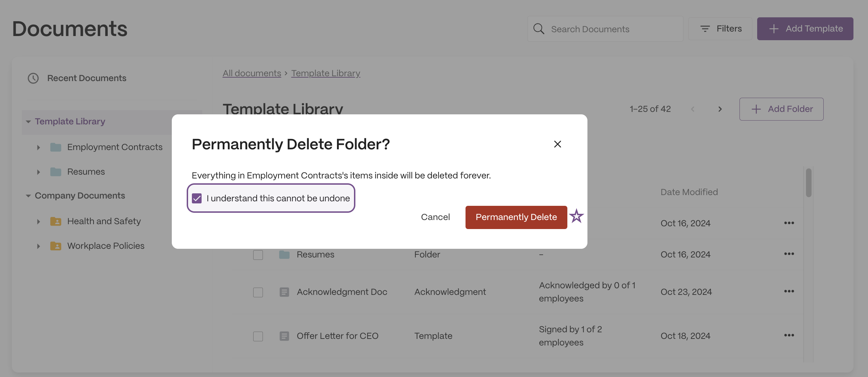The height and width of the screenshot is (377, 868).
Task: Go to next page of documents
Action: (720, 109)
